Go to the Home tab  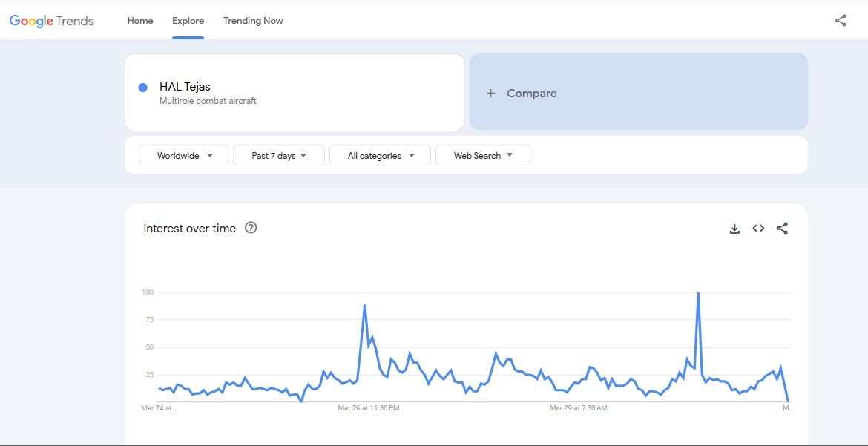point(140,21)
